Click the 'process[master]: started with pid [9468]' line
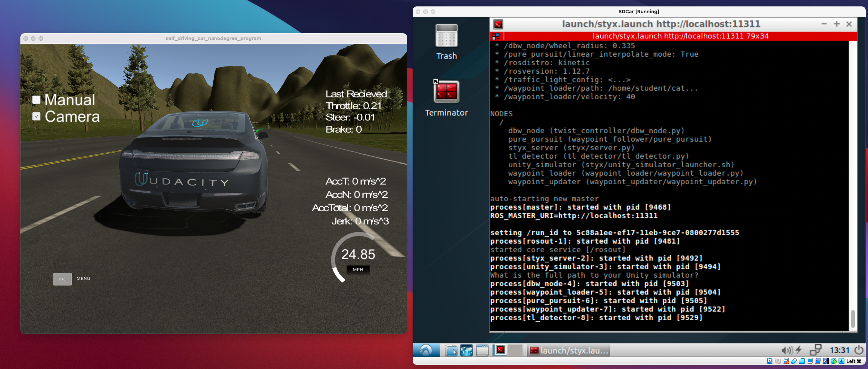 580,207
